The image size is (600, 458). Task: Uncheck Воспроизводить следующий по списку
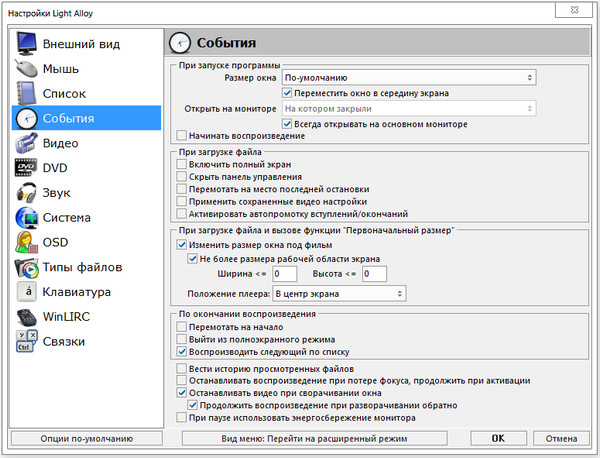click(180, 352)
